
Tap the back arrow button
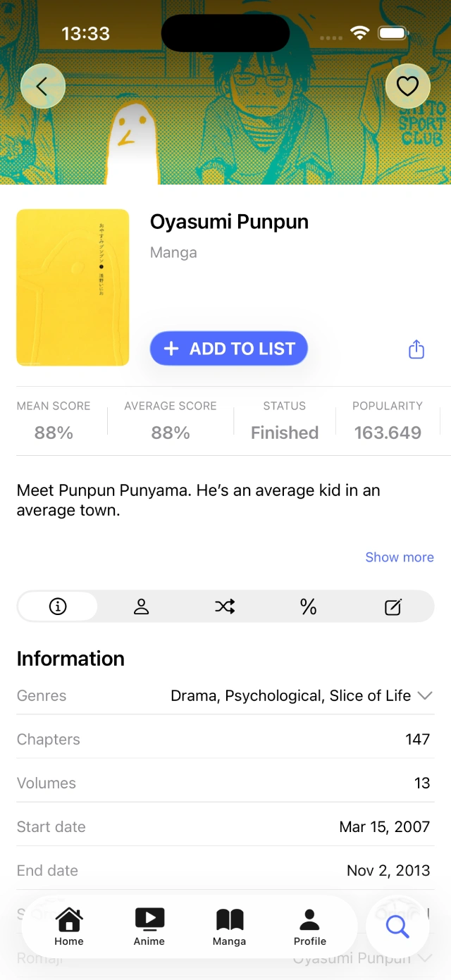coord(43,86)
